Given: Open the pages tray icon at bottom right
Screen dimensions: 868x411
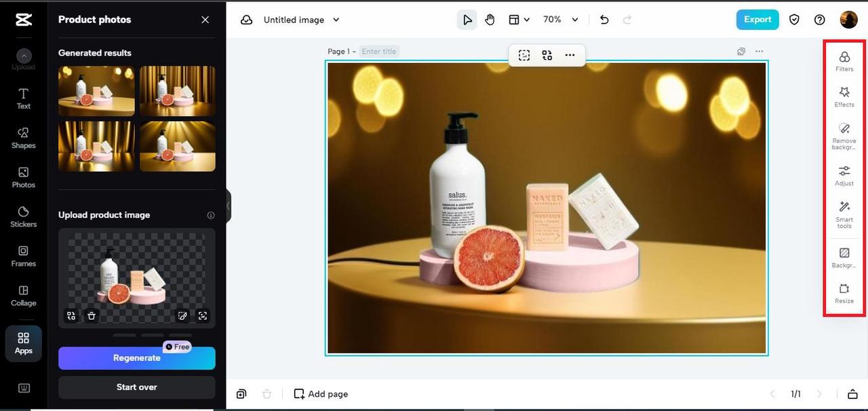Looking at the screenshot, I should point(852,394).
